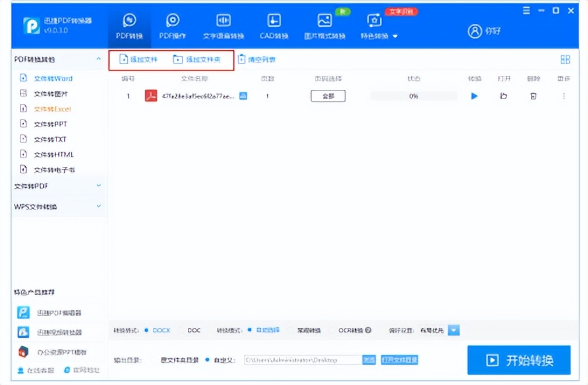Select 原文件夹目录 output radio button
Viewport: 588px width, 385px height.
[x=155, y=360]
